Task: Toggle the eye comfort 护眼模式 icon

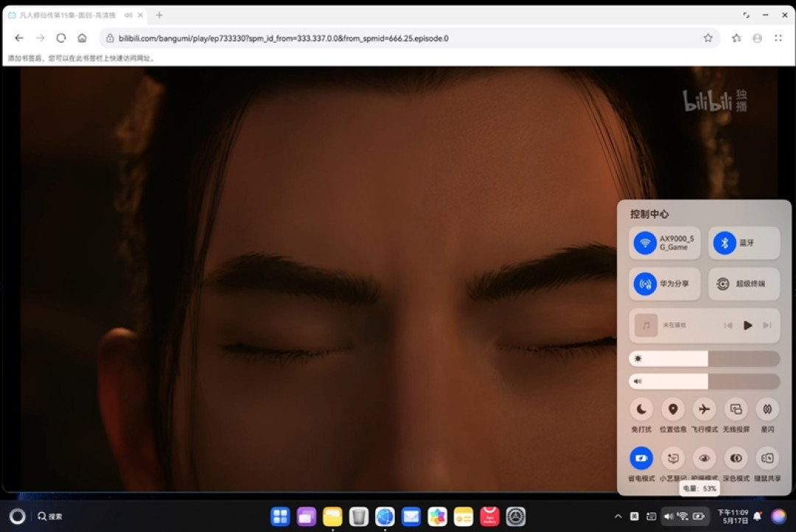Action: point(704,458)
